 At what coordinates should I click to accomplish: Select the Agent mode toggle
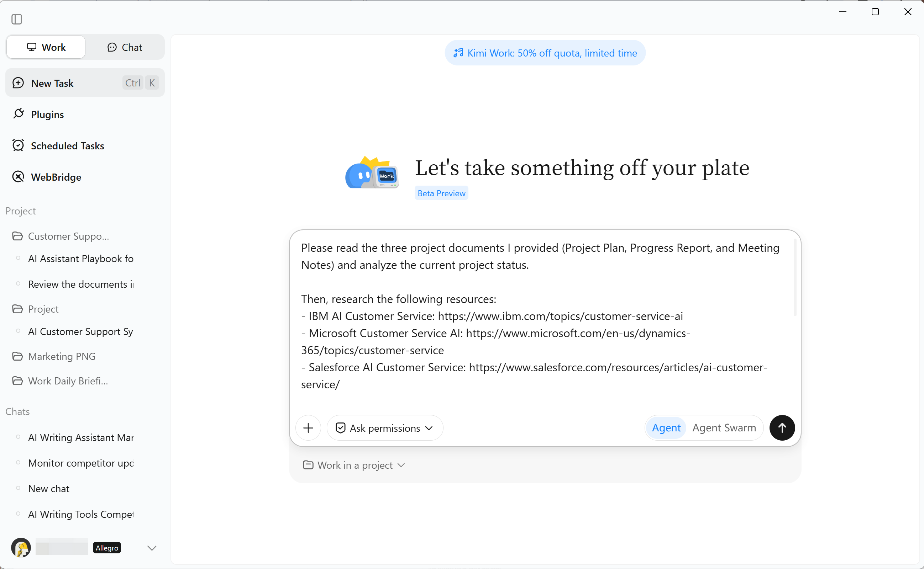(x=666, y=427)
